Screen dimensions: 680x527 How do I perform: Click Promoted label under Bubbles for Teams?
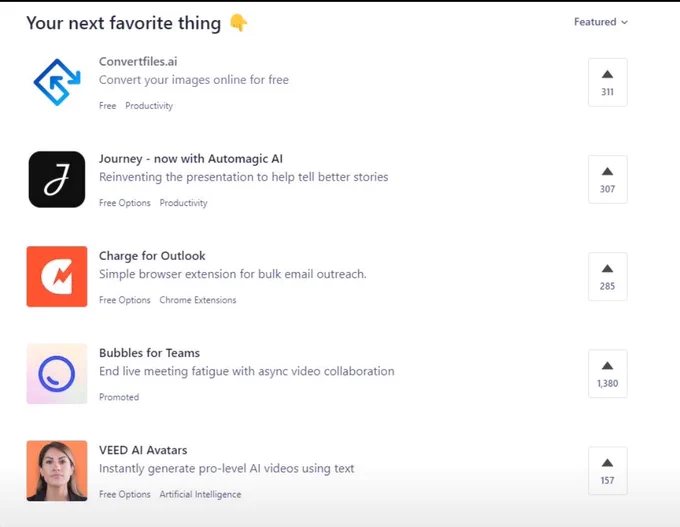119,397
